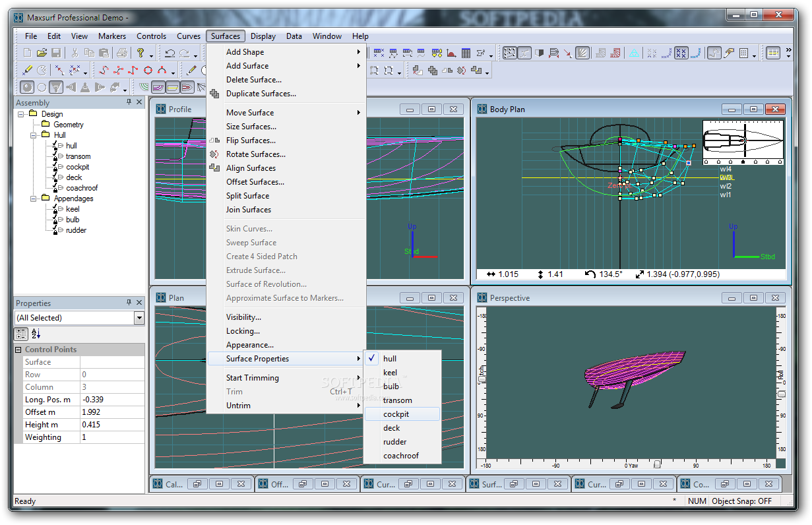
Task: Click the yellow Help question mark icon
Action: point(141,53)
